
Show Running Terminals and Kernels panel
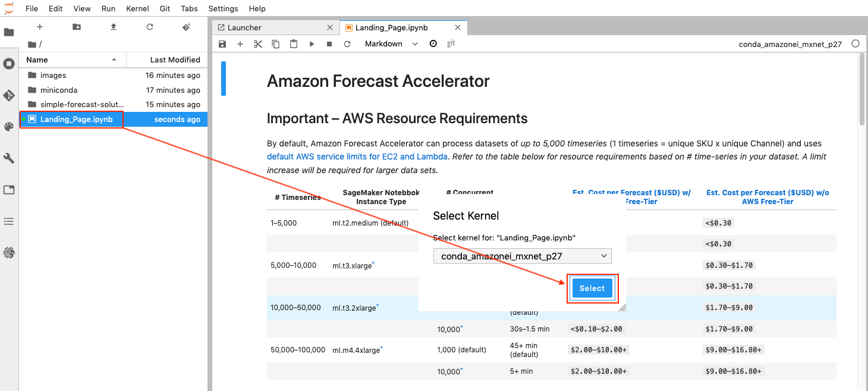click(9, 64)
